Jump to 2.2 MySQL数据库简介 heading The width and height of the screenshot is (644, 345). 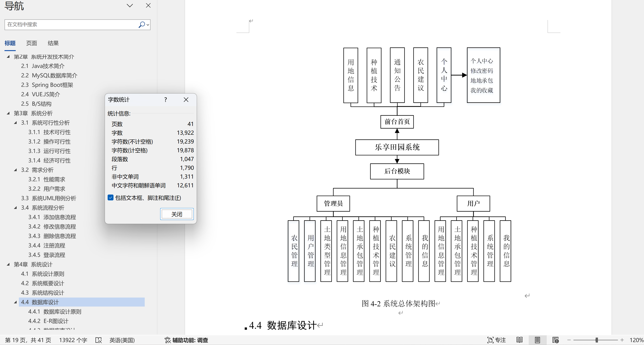[49, 75]
